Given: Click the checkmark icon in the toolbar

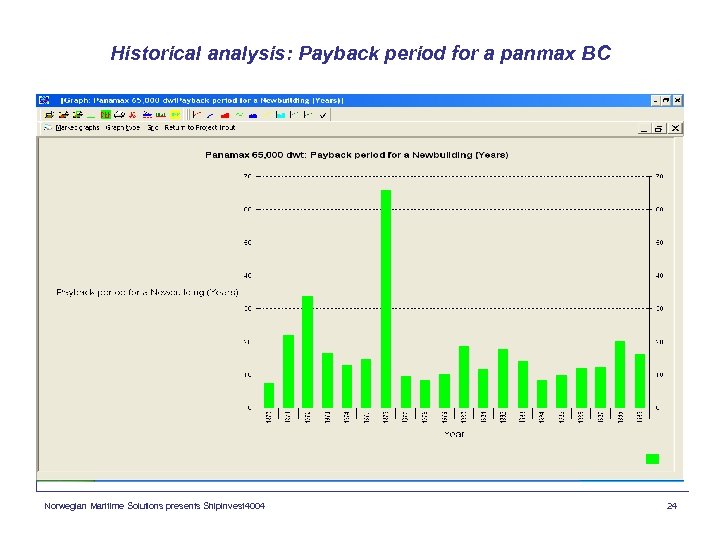Looking at the screenshot, I should coord(323,115).
